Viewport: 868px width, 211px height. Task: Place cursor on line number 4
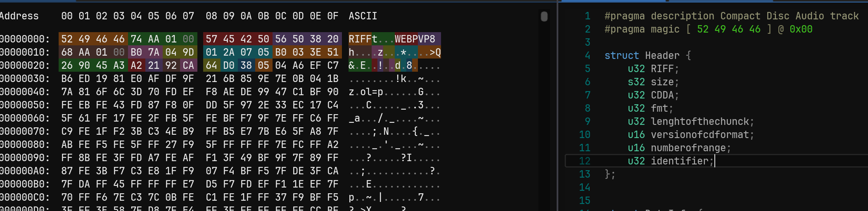tap(588, 55)
